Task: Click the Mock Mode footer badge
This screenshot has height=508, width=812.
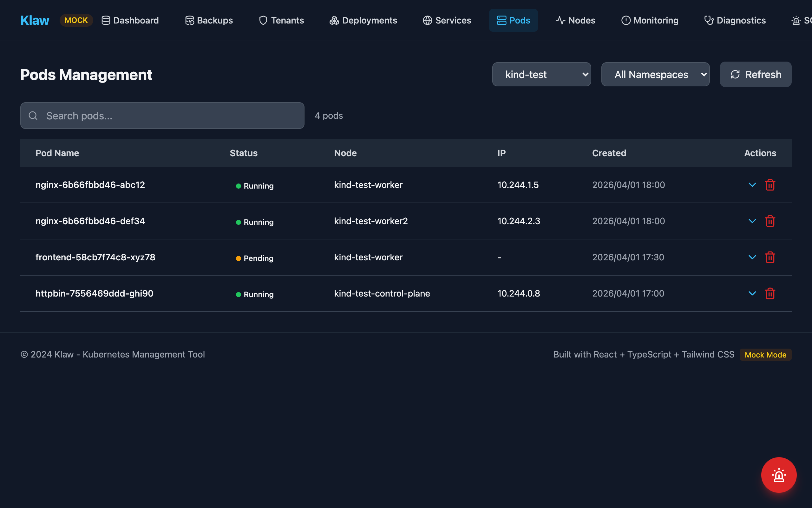Action: click(x=765, y=354)
